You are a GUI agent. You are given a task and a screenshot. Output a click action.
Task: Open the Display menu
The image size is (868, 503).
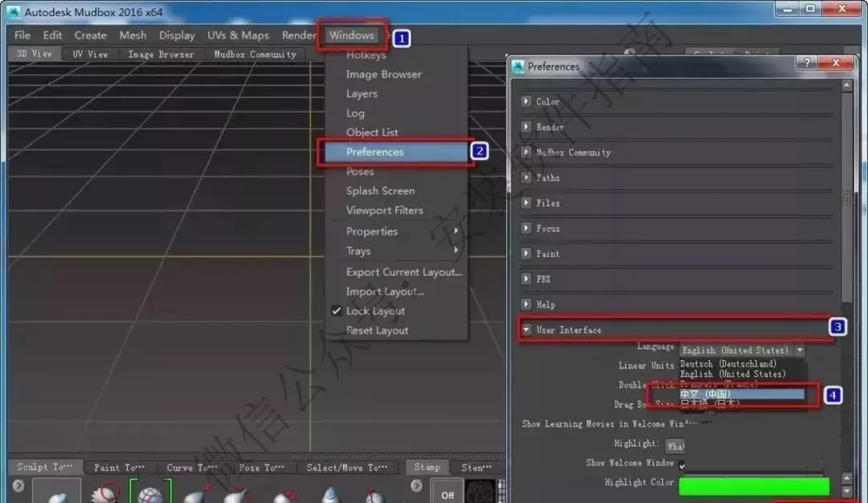point(177,35)
